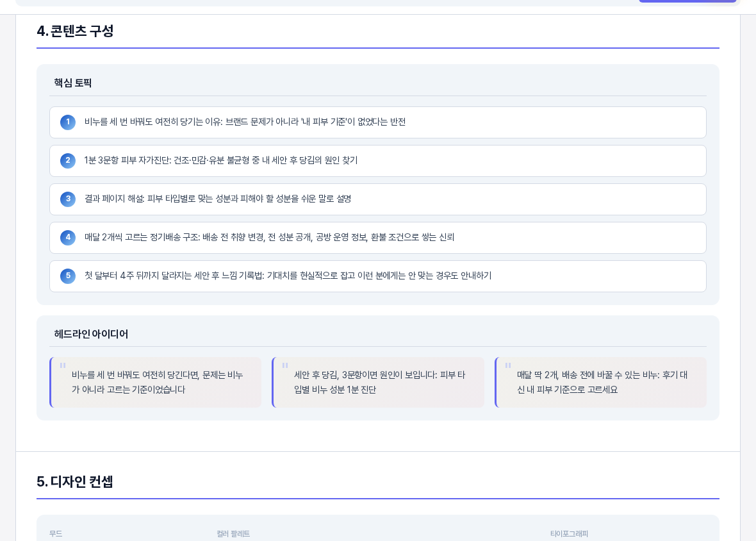
Task: Select the topic text '1분 3문항 피부 자가진단'
Action: point(221,160)
